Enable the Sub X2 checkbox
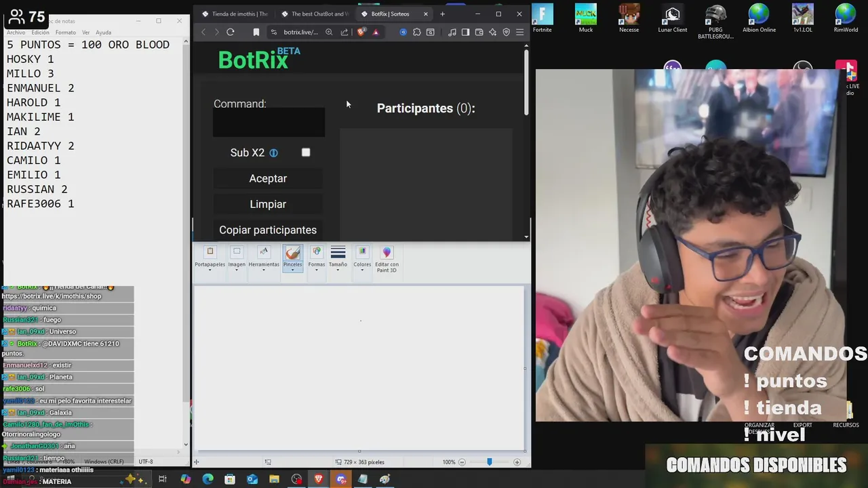 click(x=306, y=152)
